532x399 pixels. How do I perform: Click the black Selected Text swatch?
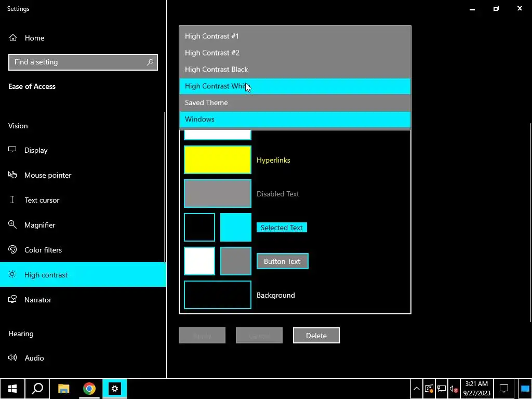pos(199,228)
